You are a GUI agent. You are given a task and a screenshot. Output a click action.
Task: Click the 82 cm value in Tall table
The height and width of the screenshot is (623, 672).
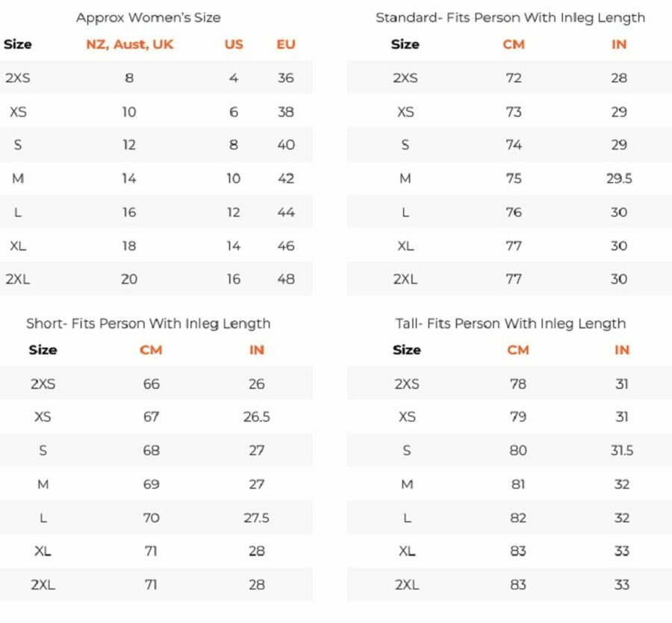[517, 518]
